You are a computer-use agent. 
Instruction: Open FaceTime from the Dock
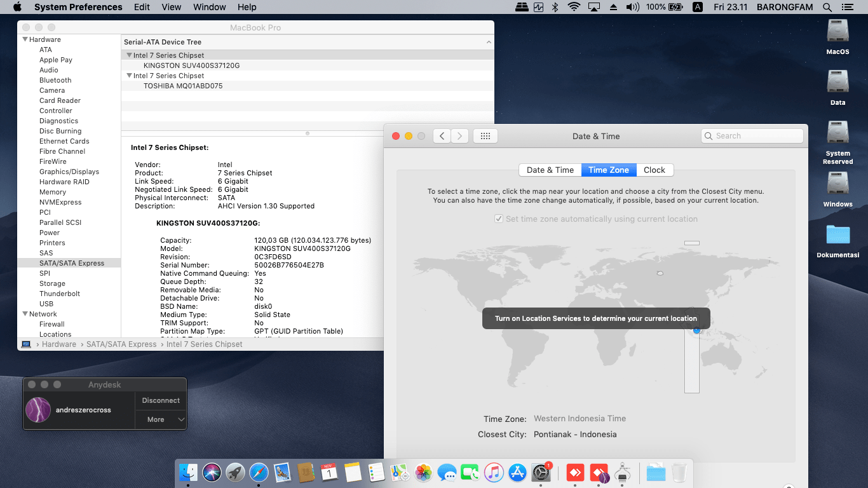tap(470, 473)
